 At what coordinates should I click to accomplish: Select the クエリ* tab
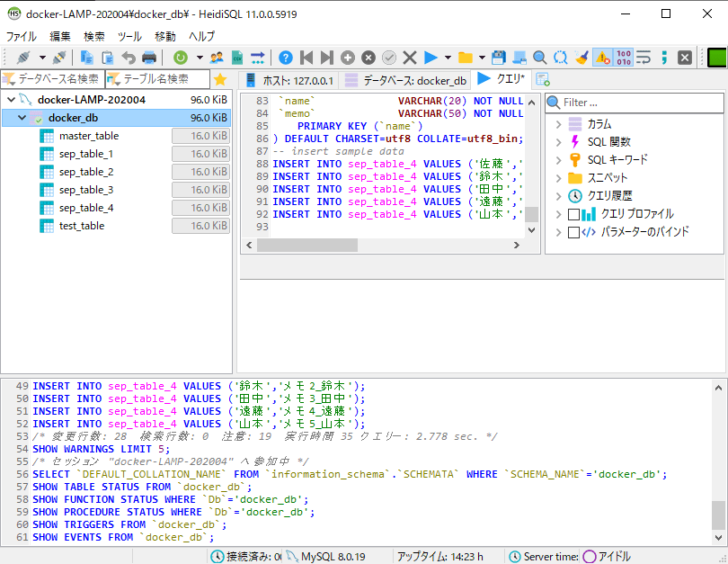pyautogui.click(x=502, y=79)
